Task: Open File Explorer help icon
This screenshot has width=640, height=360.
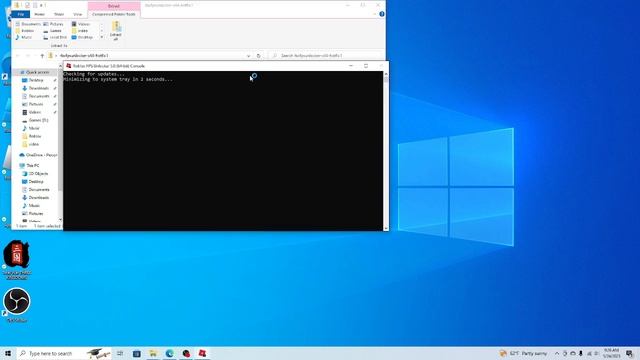Action: tap(382, 14)
